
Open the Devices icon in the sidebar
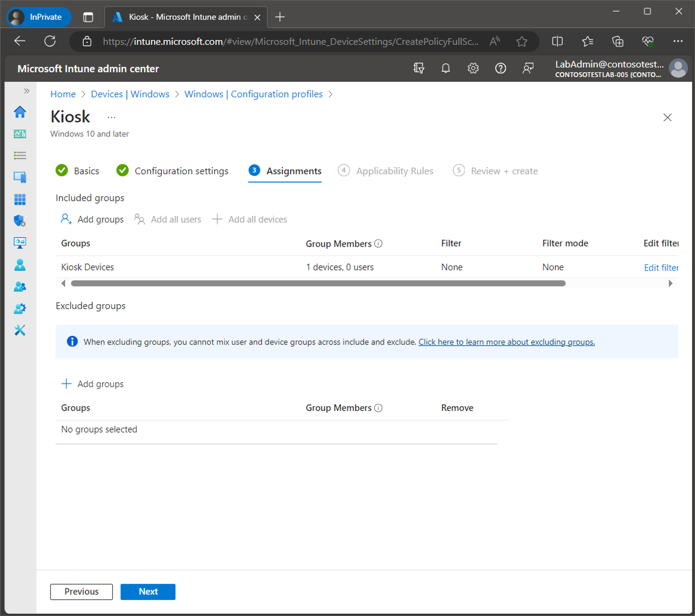pyautogui.click(x=20, y=177)
